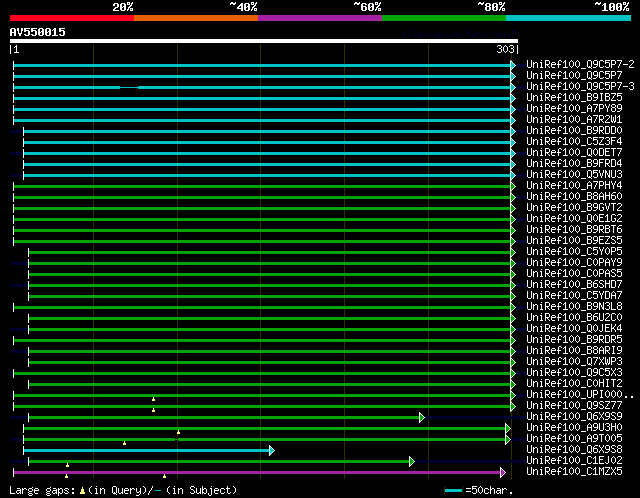Click arrowhead ending the Q6X9S9 alignment
The height and width of the screenshot is (498, 640).
point(422,418)
